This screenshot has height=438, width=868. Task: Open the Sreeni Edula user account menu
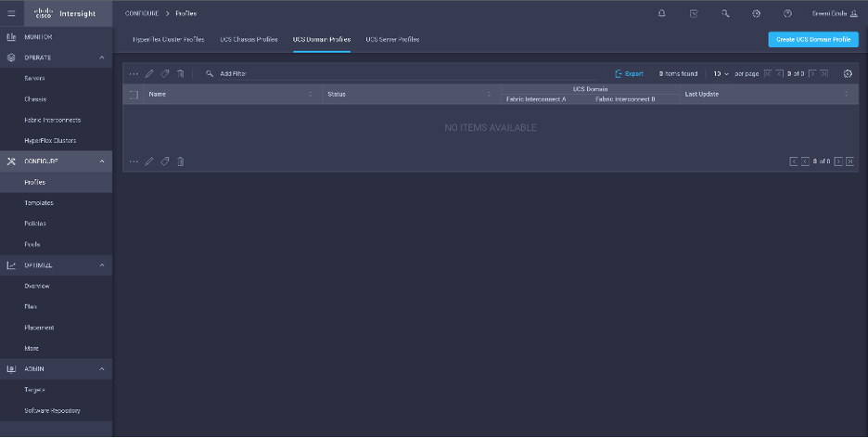pos(835,13)
